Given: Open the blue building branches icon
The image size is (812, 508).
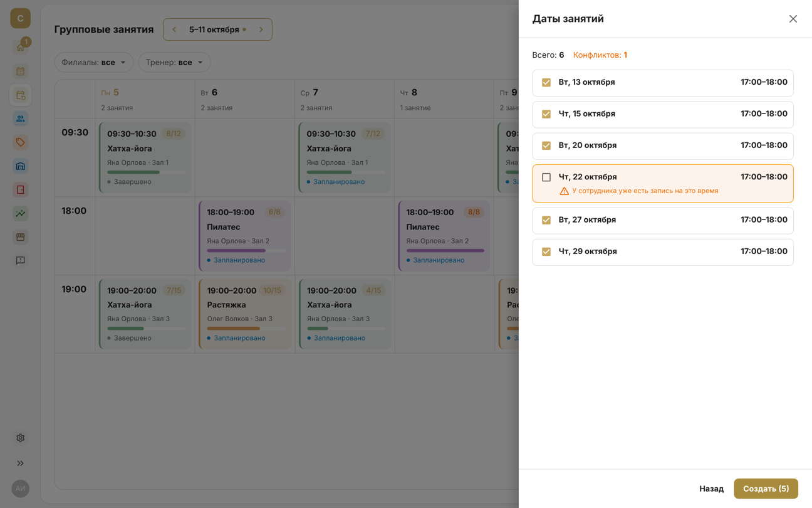Looking at the screenshot, I should [21, 166].
